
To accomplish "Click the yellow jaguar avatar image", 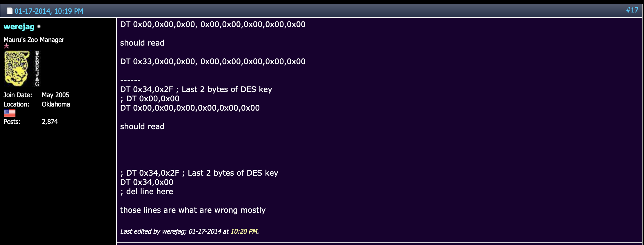I will point(17,69).
